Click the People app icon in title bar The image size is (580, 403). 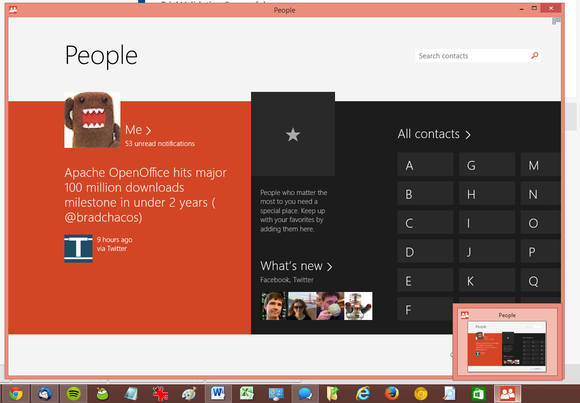click(13, 10)
